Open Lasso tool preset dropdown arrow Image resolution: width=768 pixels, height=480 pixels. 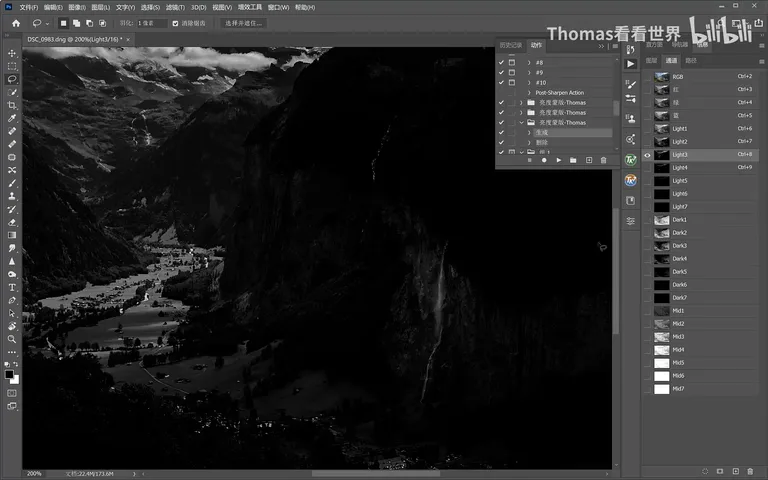tap(47, 24)
